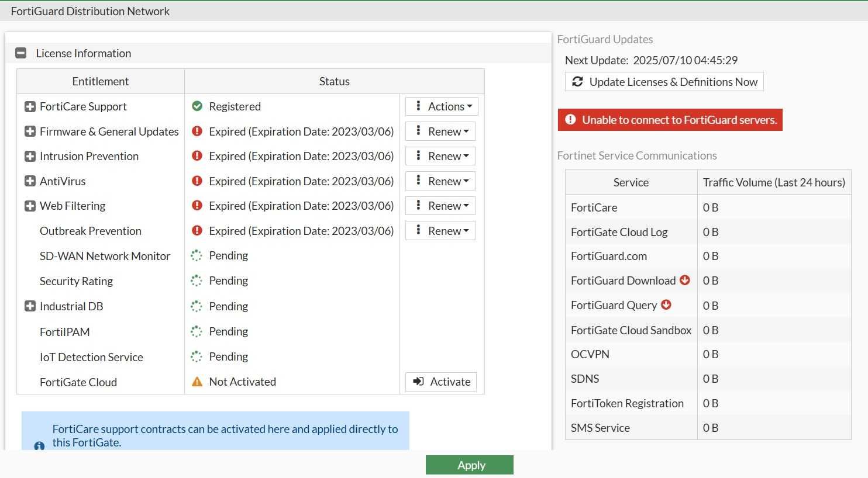
Task: Select the Outbreak Prevention entitlement label
Action: 91,231
